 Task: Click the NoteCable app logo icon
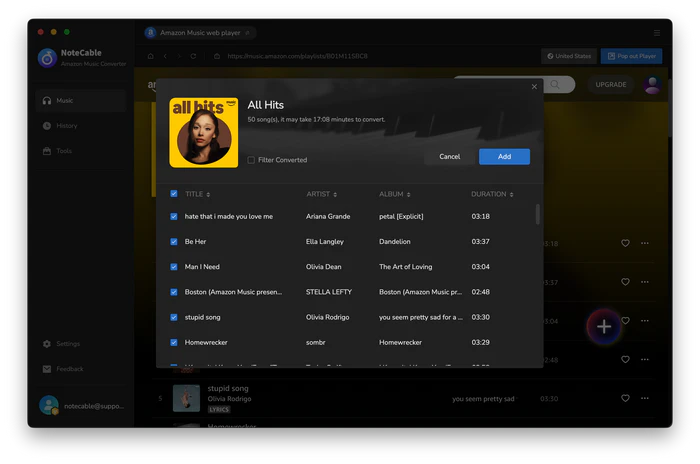click(x=47, y=58)
